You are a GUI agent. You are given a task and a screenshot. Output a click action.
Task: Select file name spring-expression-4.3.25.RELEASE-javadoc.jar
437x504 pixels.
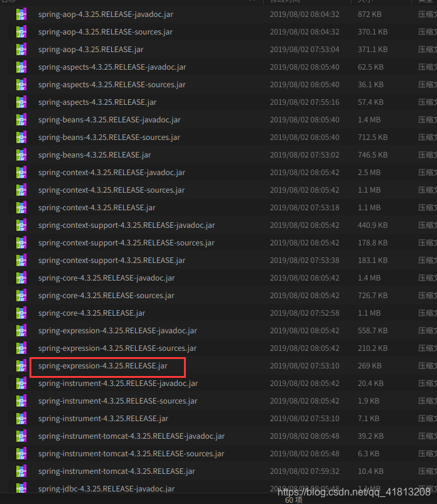pyautogui.click(x=117, y=331)
